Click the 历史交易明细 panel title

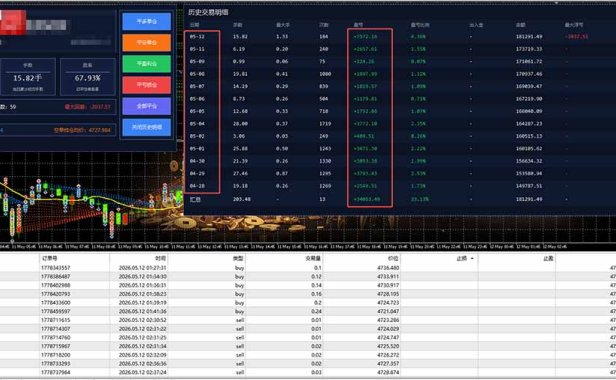[208, 13]
